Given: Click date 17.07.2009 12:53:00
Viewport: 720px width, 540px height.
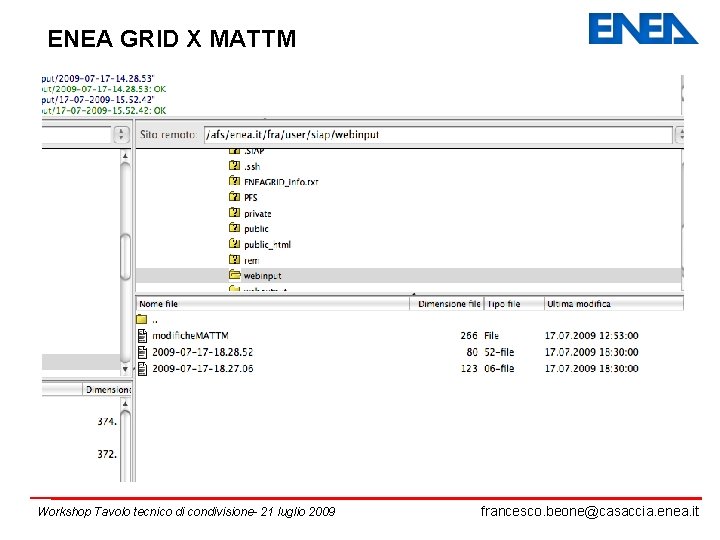Looking at the screenshot, I should [x=591, y=336].
